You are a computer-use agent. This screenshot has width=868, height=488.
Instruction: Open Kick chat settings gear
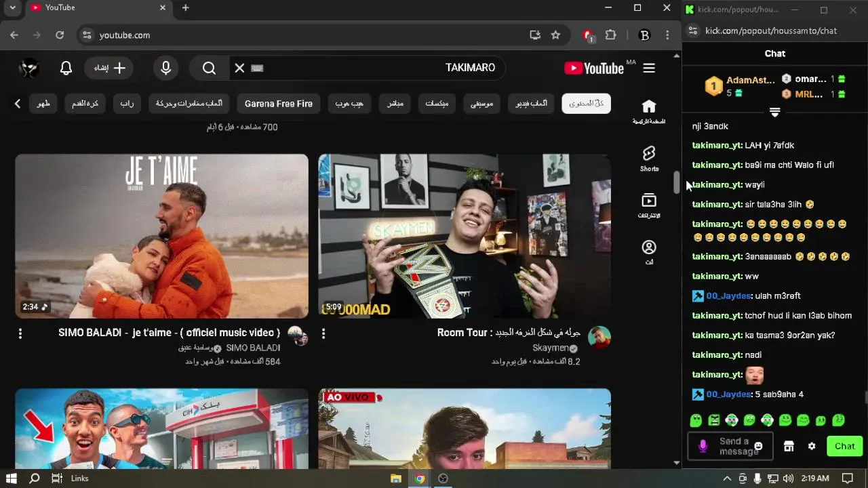pyautogui.click(x=812, y=446)
